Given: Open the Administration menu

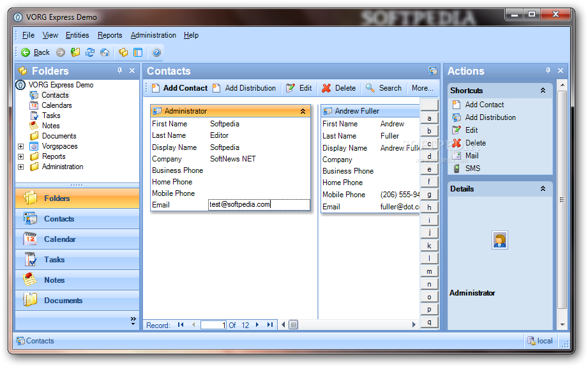Looking at the screenshot, I should point(153,35).
